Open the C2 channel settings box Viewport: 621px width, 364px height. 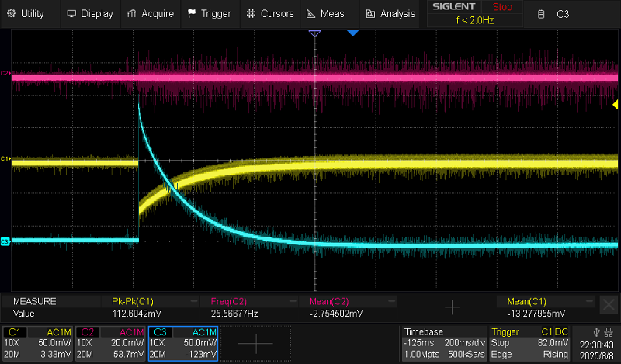pyautogui.click(x=111, y=342)
